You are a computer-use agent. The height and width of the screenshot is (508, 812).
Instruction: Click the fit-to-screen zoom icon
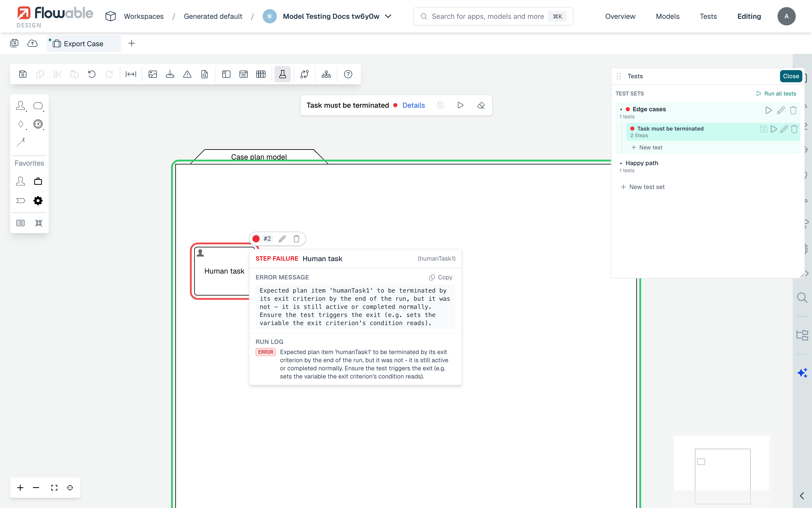tap(54, 487)
